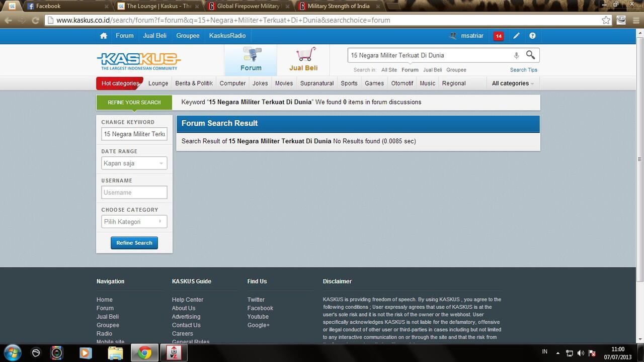Screen dimensions: 644x362
Task: Open the Windows Start button
Action: [x=12, y=353]
